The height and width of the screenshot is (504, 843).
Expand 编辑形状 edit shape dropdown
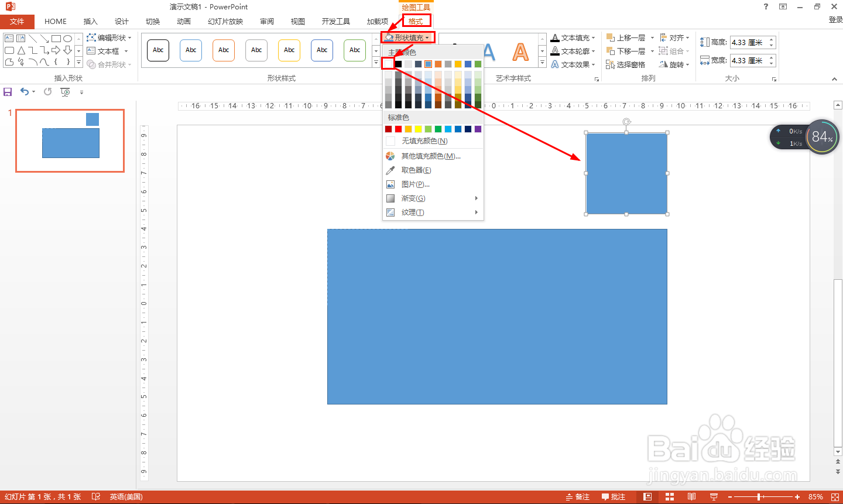tap(109, 37)
